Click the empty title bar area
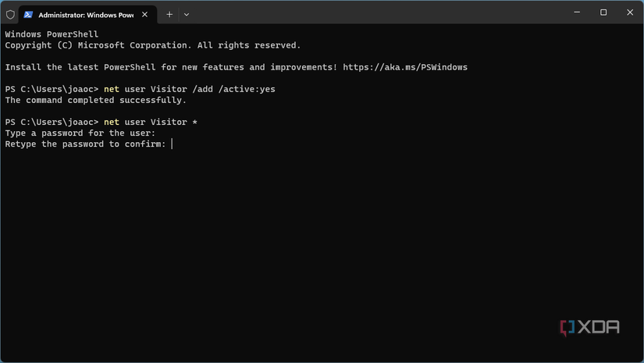The height and width of the screenshot is (363, 644). click(375, 13)
